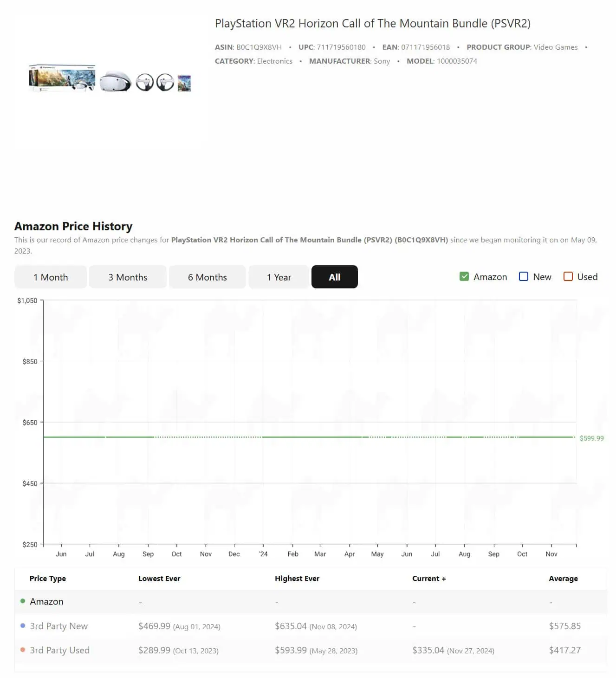This screenshot has width=616, height=678.
Task: Switch chart range to 1 Month
Action: [51, 277]
